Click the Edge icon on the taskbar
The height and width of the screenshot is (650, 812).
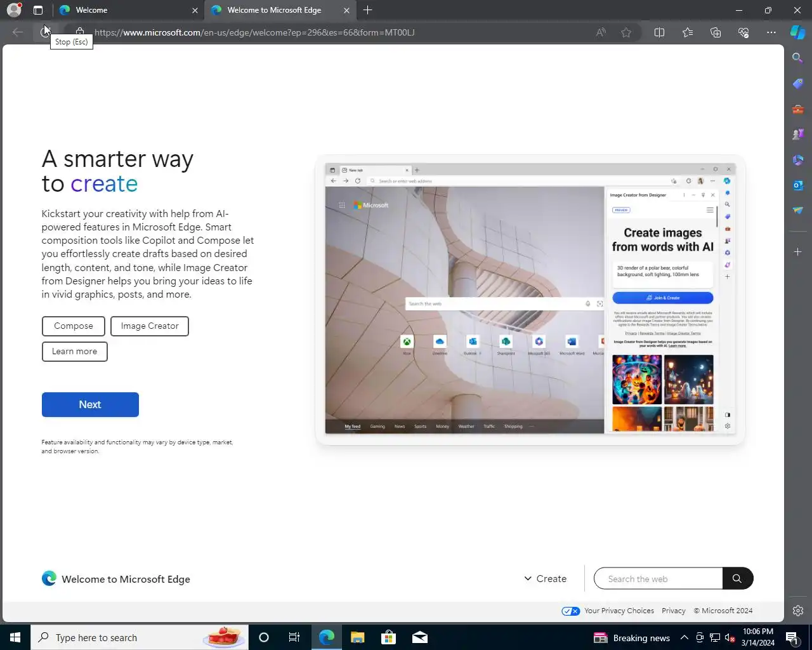pyautogui.click(x=327, y=637)
